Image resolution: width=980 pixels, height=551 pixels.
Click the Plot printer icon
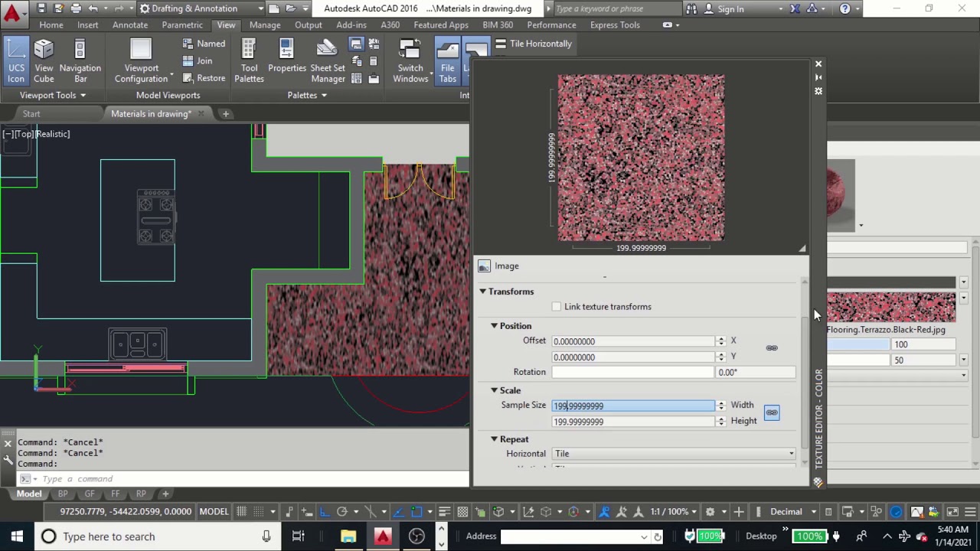[x=76, y=8]
